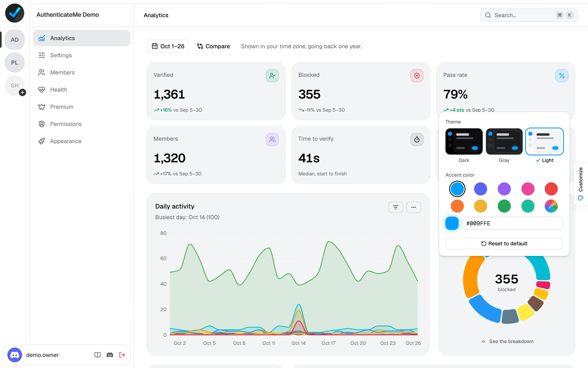Open the documentation book icon
Screen dimensions: 588x368
click(x=97, y=355)
